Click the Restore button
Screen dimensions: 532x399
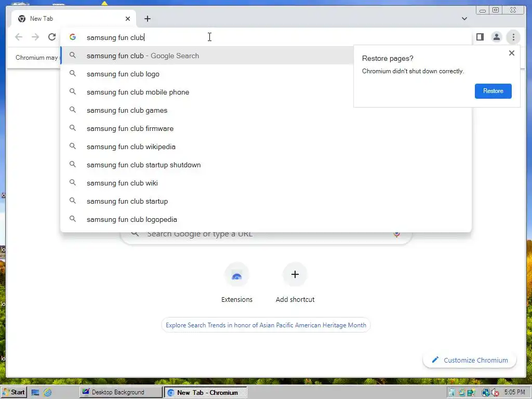coord(493,91)
